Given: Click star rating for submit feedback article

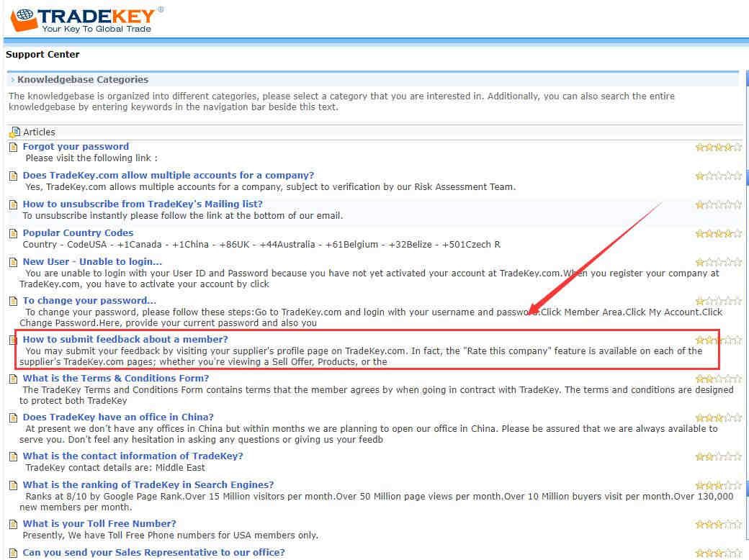Looking at the screenshot, I should [x=719, y=340].
